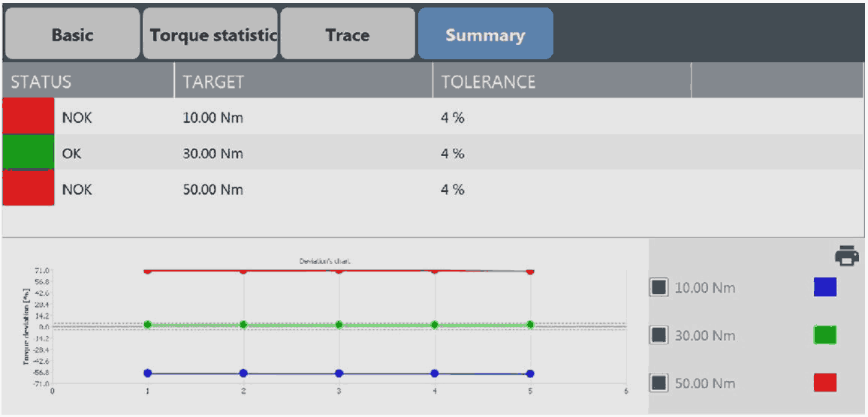The width and height of the screenshot is (868, 417).
Task: Click the green OK status indicator for 30.00 Nm
Action: (29, 153)
